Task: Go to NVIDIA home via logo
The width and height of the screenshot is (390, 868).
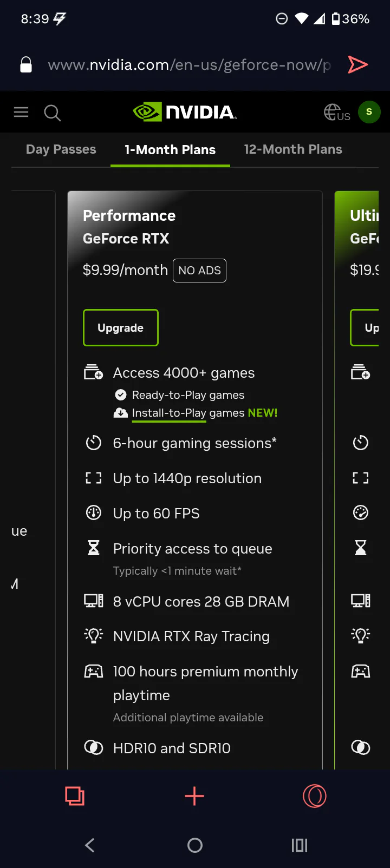Action: pyautogui.click(x=185, y=112)
